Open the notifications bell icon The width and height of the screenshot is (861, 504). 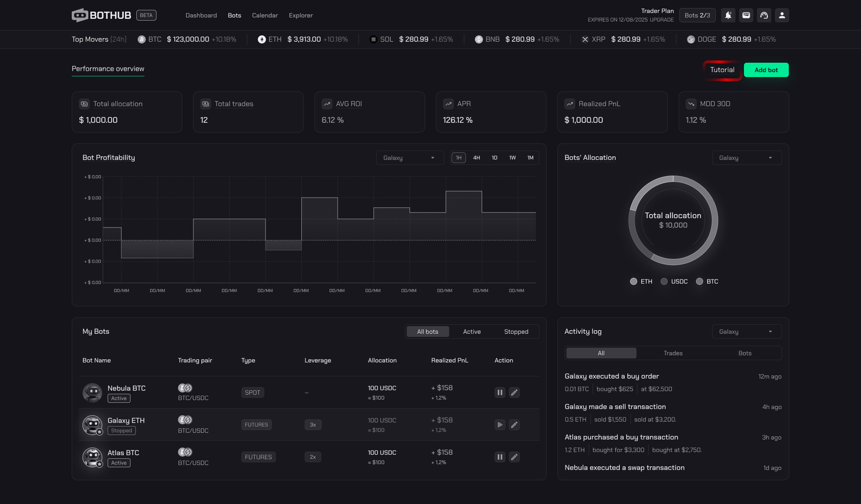(728, 15)
